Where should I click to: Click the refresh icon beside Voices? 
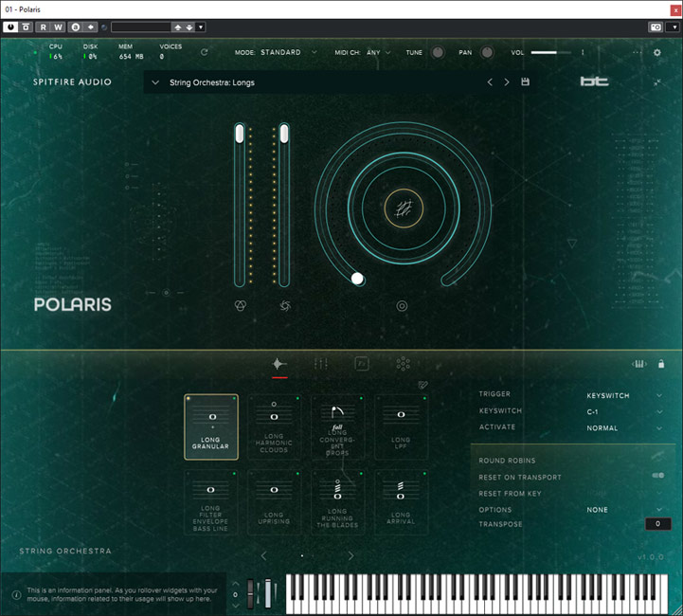(x=204, y=53)
